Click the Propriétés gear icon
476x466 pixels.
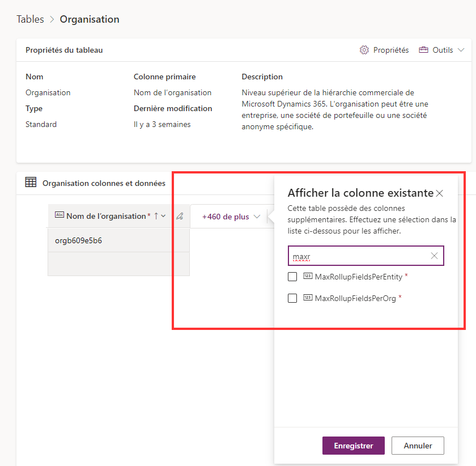[364, 50]
